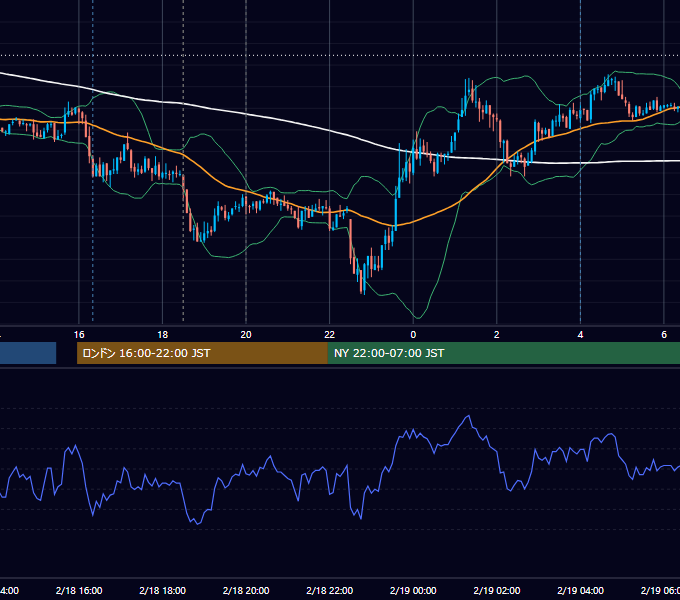Click the 2/18 22:00 time axis label
The image size is (680, 600).
click(330, 590)
